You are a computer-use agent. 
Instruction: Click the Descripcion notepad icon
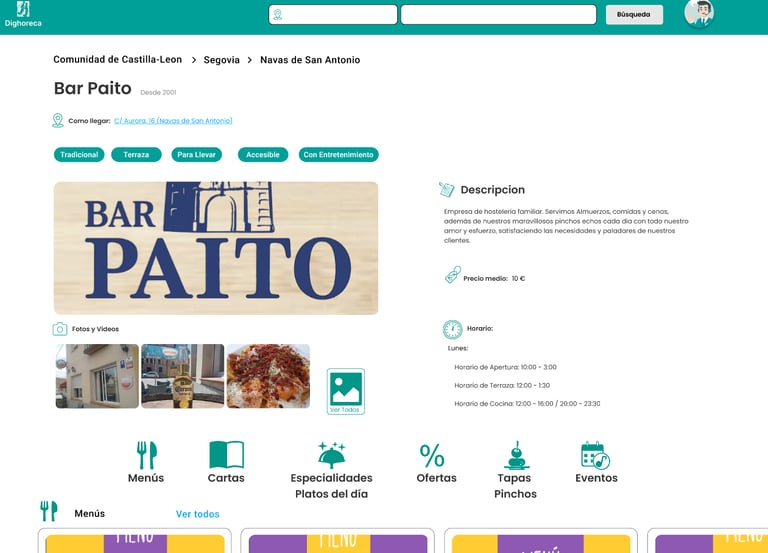click(446, 190)
